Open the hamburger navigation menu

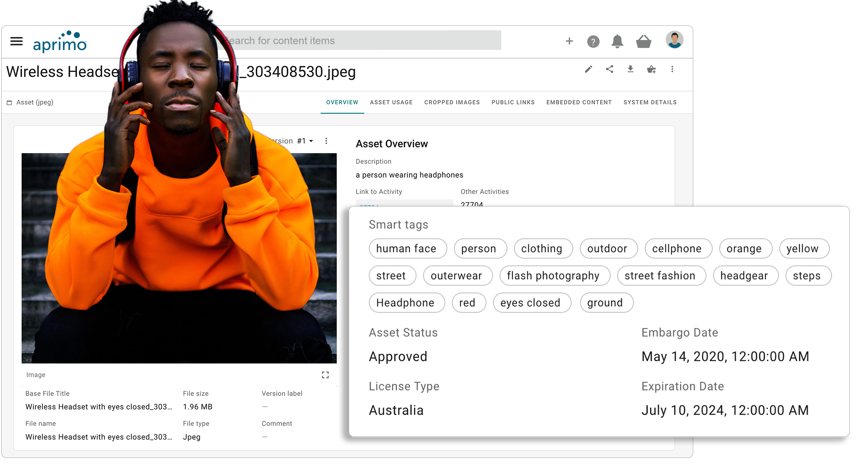[17, 41]
